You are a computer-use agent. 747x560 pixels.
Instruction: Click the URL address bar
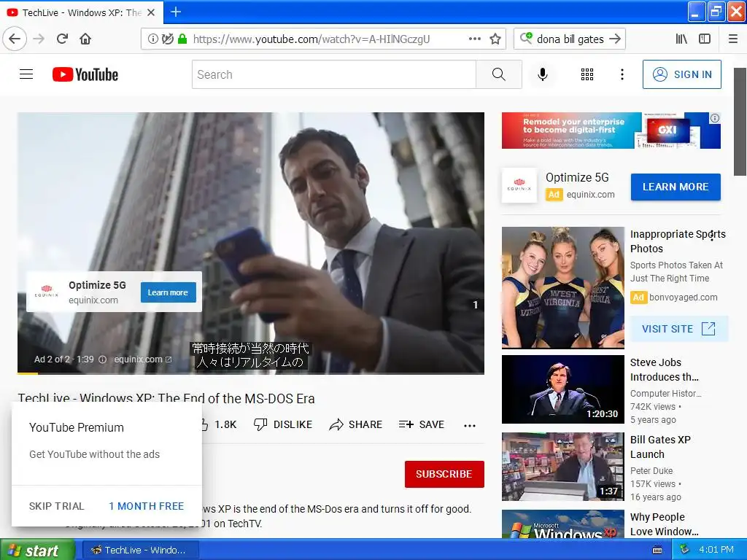(x=324, y=39)
